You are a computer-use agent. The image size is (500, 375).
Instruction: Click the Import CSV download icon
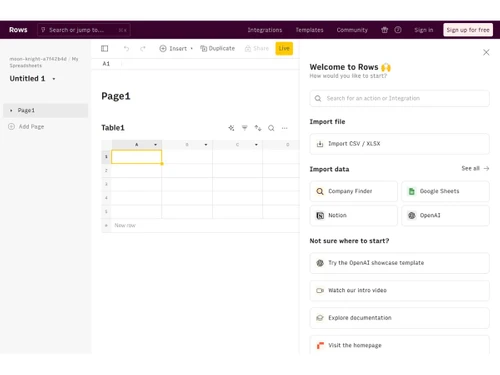coord(320,144)
